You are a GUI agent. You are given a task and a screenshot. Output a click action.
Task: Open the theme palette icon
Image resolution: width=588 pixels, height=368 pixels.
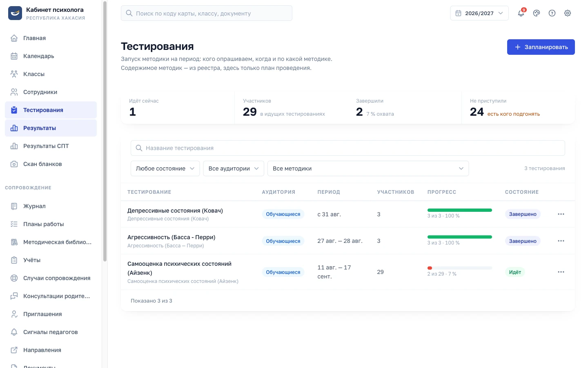(x=537, y=13)
